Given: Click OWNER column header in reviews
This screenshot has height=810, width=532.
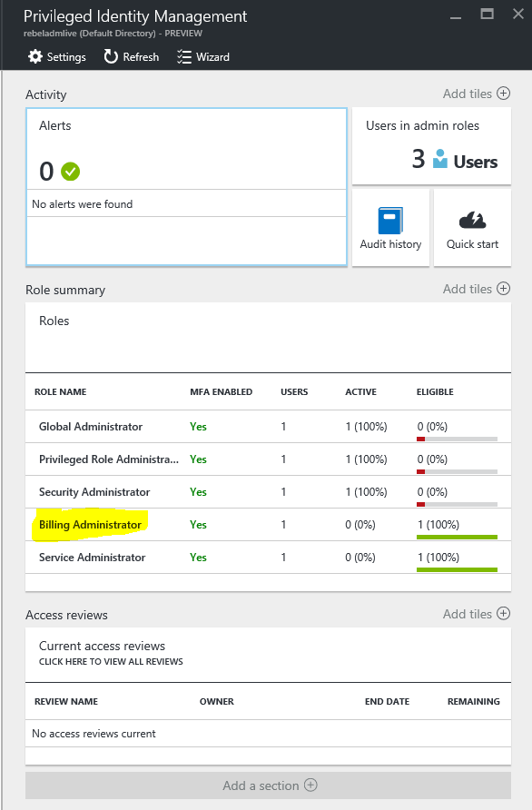Looking at the screenshot, I should click(217, 702).
